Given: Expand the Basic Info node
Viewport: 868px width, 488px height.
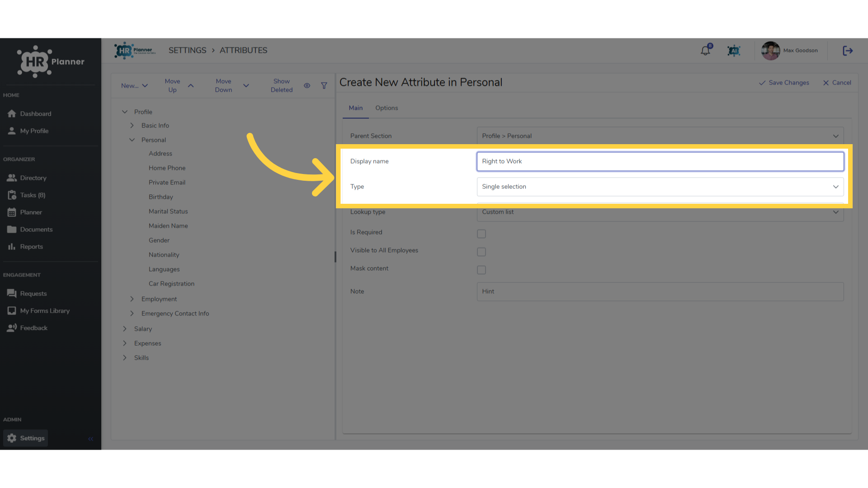Looking at the screenshot, I should [132, 125].
